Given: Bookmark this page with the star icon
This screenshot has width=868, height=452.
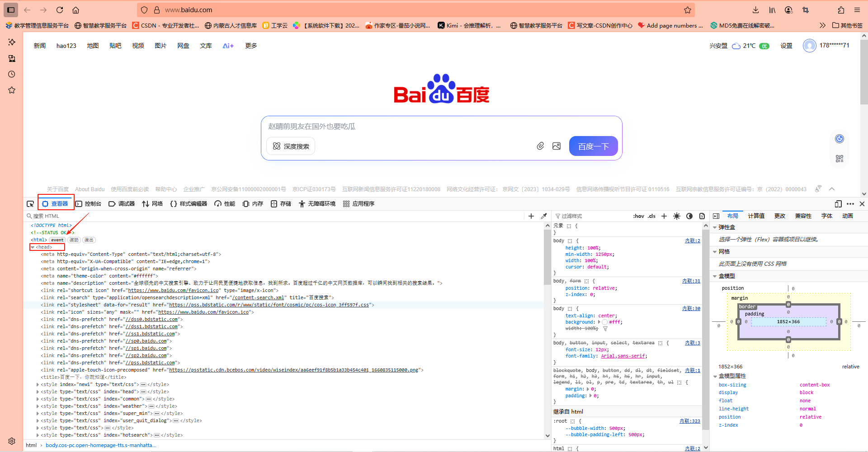Looking at the screenshot, I should coord(688,10).
